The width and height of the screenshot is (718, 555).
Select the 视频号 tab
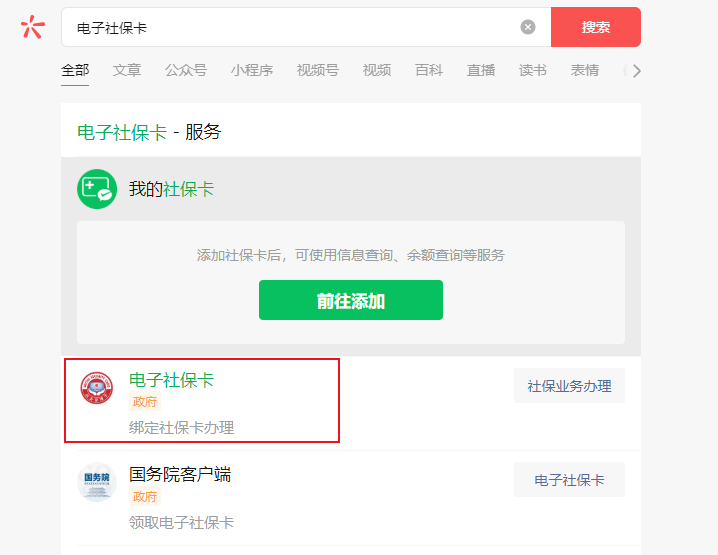pos(318,71)
